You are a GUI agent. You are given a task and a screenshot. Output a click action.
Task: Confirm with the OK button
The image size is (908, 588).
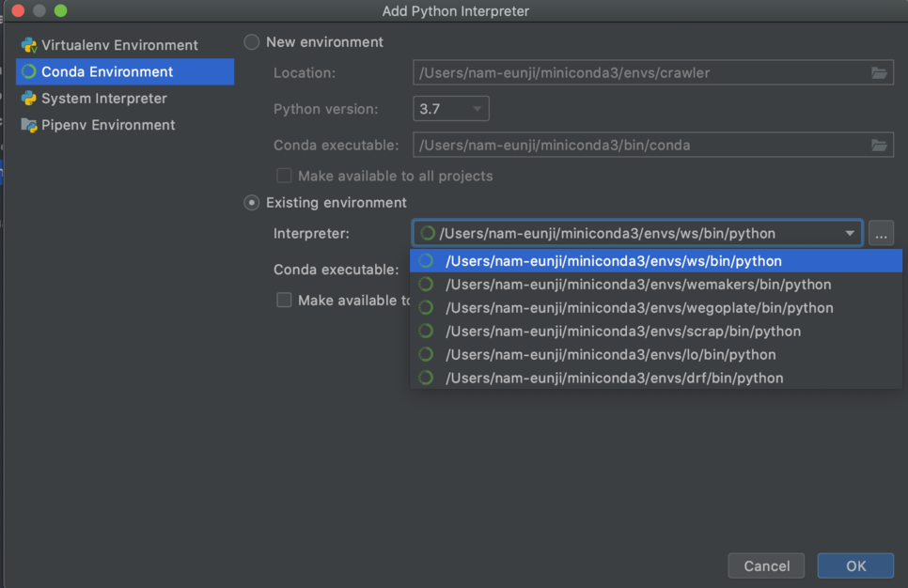click(x=855, y=565)
